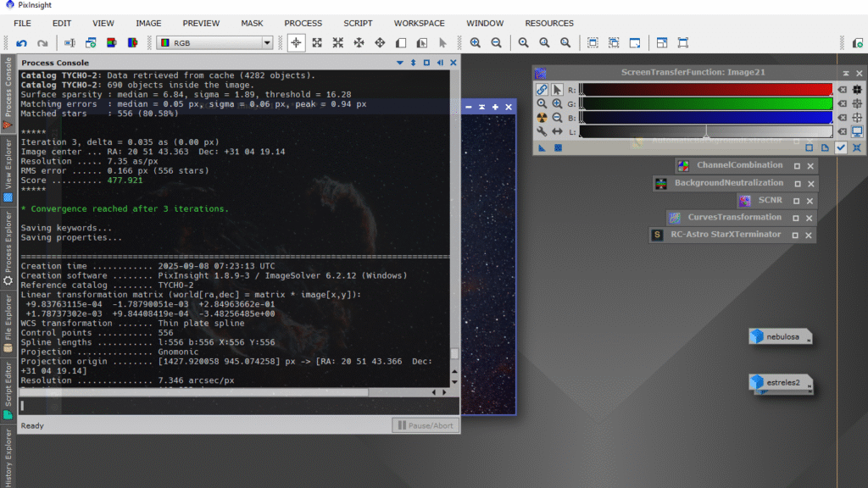Screen dimensions: 868x488
Task: Reset the green channel in STF
Action: point(842,103)
